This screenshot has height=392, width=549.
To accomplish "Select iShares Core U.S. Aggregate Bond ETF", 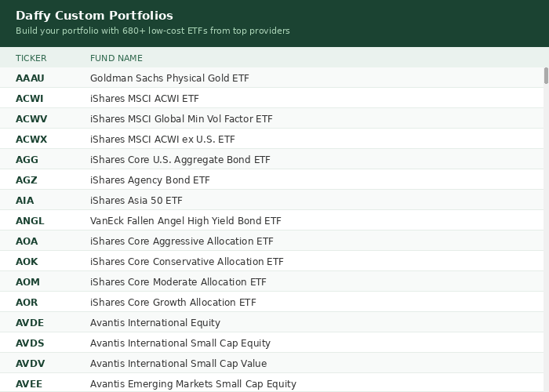I will pyautogui.click(x=180, y=160).
